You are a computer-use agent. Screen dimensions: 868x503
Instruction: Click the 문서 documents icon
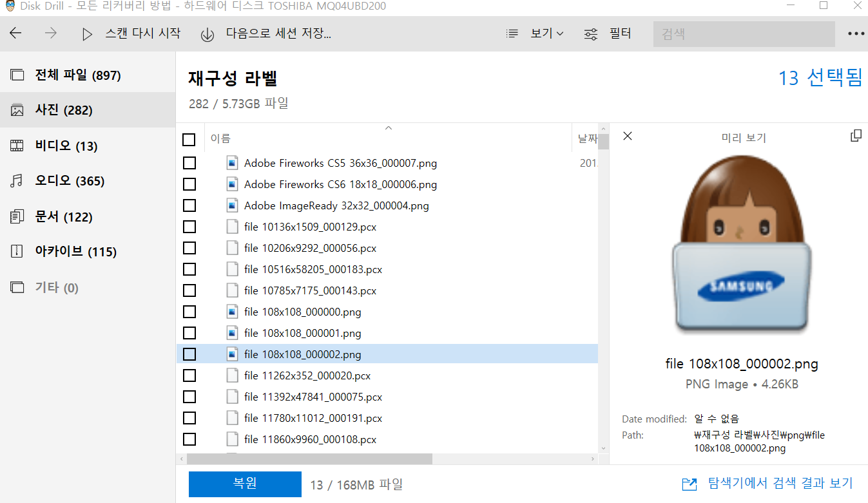click(x=17, y=217)
